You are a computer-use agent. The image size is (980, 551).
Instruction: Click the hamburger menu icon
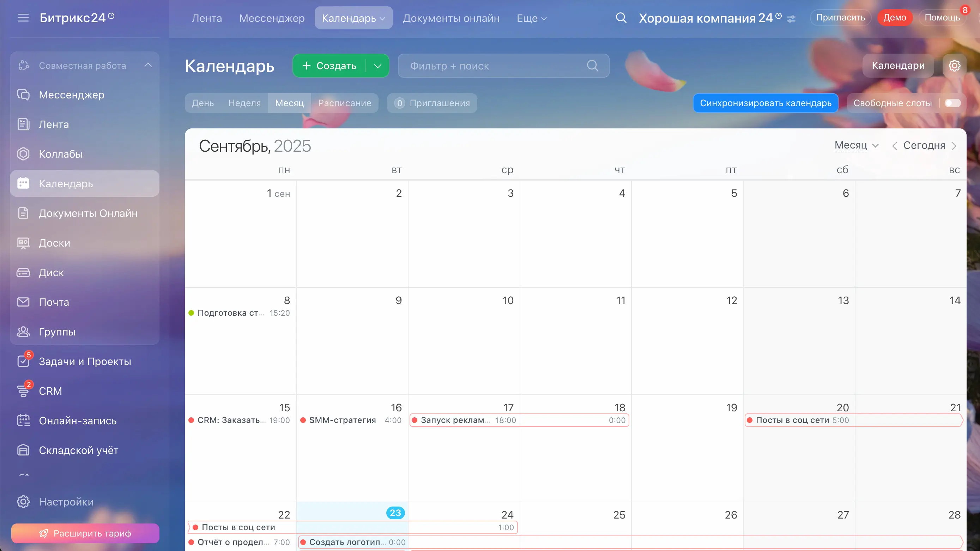23,18
